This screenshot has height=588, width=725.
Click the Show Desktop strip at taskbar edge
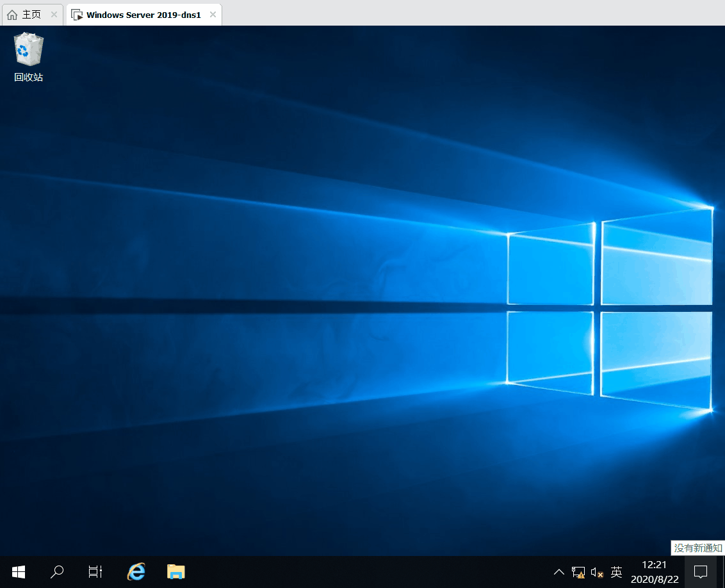[x=722, y=571]
